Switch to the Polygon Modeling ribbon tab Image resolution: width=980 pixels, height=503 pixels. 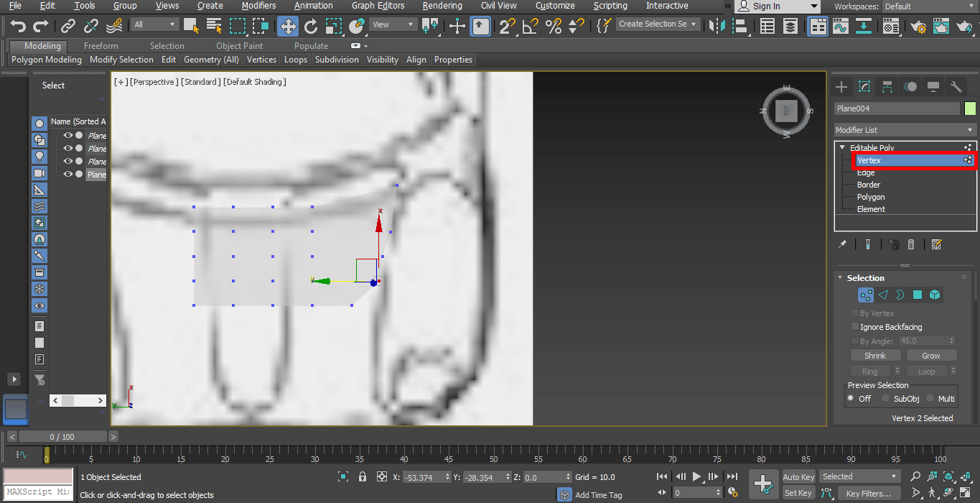pyautogui.click(x=45, y=60)
